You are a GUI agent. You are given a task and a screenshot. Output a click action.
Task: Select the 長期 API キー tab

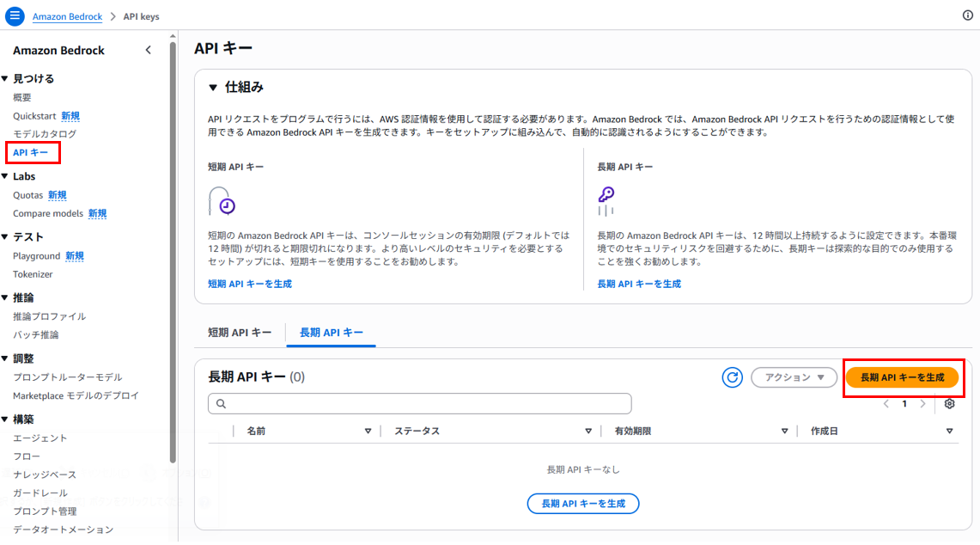(x=332, y=333)
